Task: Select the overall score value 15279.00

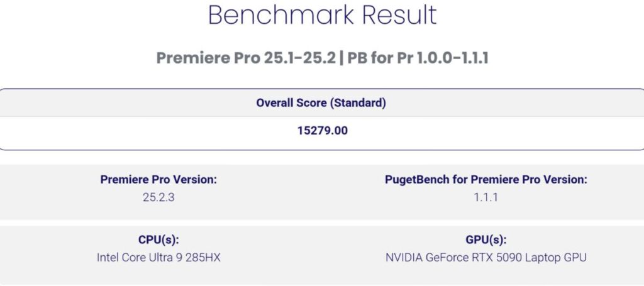Action: (x=322, y=131)
